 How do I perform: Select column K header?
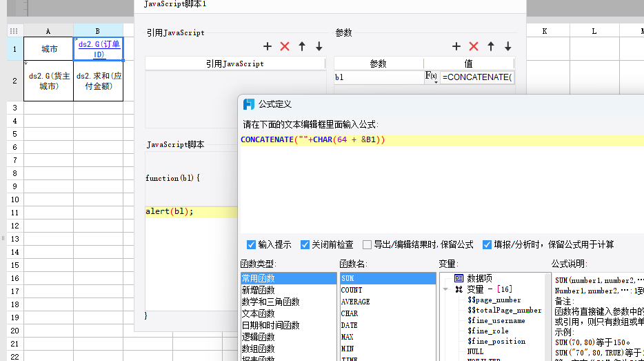pyautogui.click(x=545, y=31)
